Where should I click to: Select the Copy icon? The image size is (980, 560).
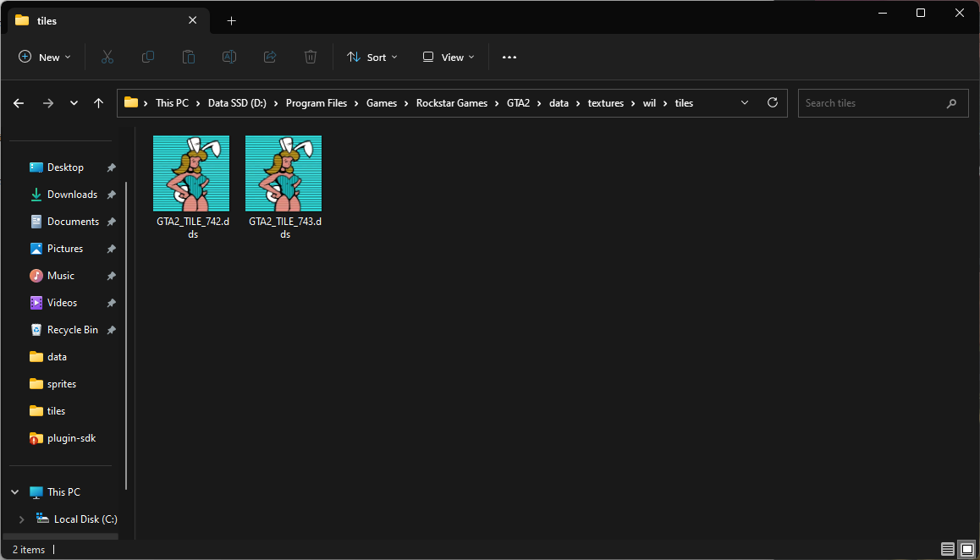pyautogui.click(x=147, y=57)
